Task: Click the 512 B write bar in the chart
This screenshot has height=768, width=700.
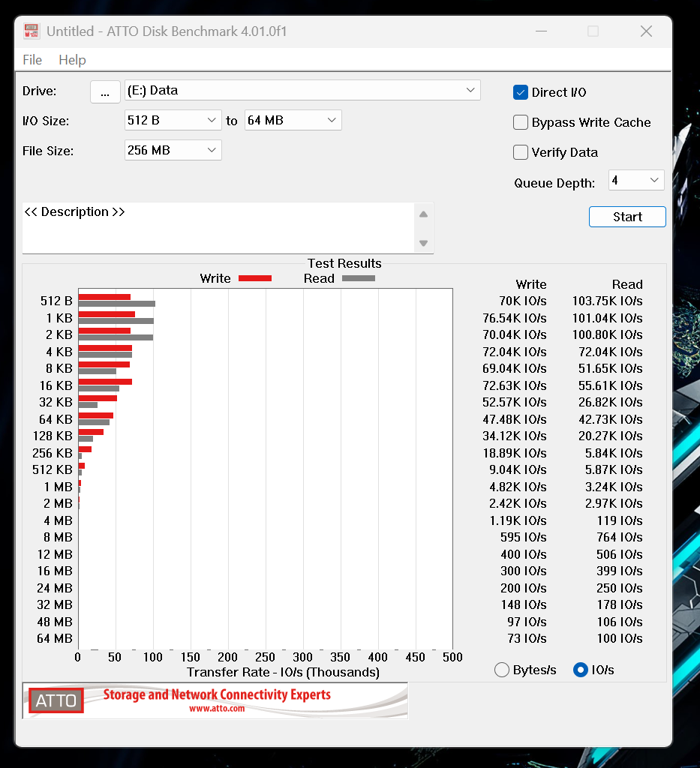Action: tap(104, 297)
